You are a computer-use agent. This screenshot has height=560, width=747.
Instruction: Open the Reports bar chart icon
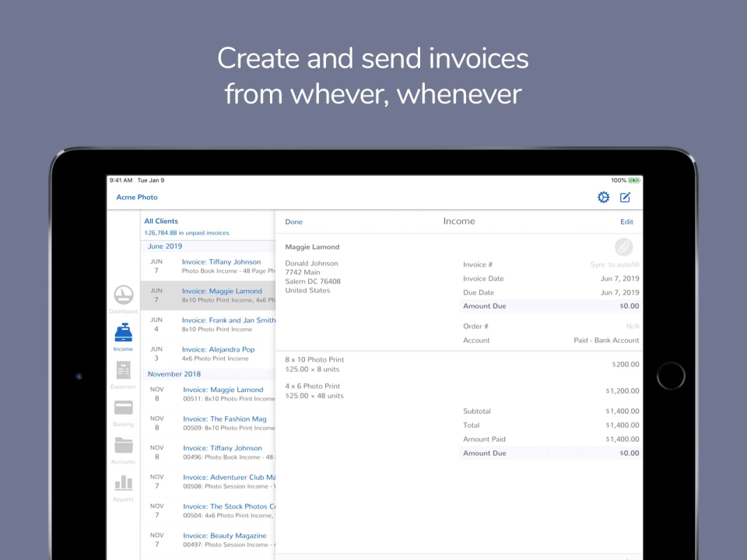[x=124, y=482]
